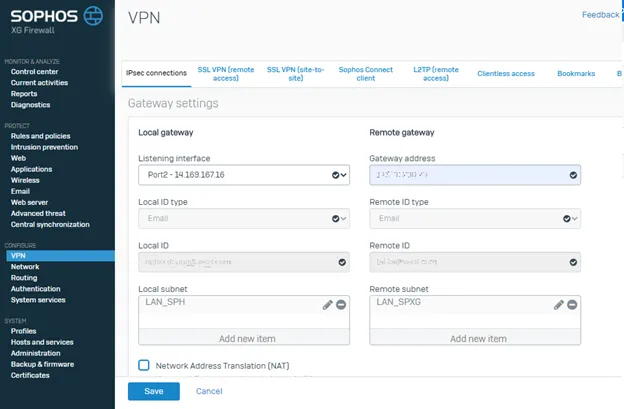The height and width of the screenshot is (409, 624).
Task: Click the Remote ID check icon
Action: click(573, 262)
